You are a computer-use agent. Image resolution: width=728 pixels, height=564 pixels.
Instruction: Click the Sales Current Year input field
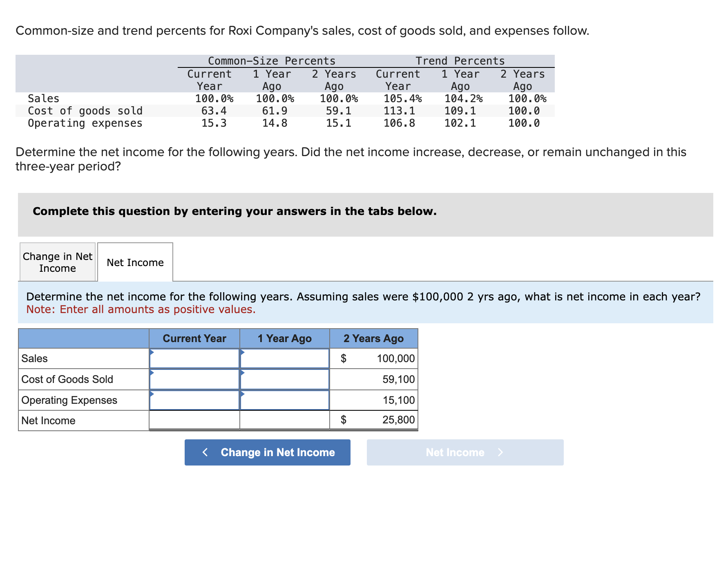pyautogui.click(x=195, y=358)
